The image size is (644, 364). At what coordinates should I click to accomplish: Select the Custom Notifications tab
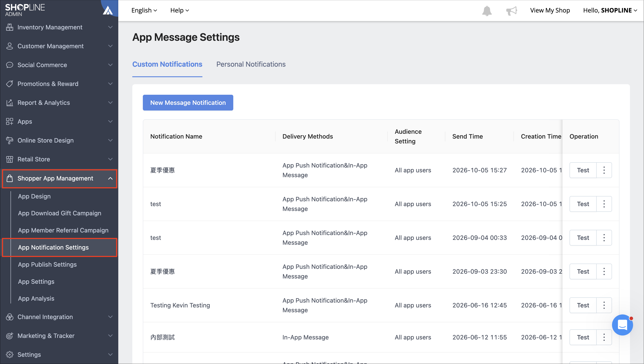[x=167, y=64]
